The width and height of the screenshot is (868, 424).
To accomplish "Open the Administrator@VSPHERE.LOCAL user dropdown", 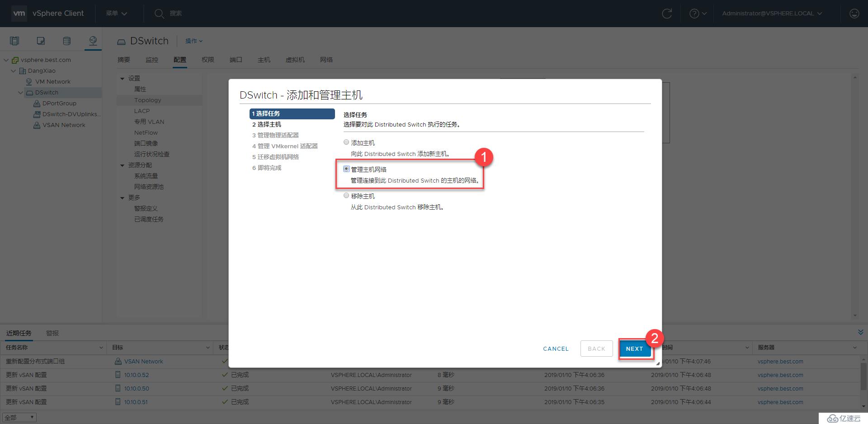I will 772,14.
